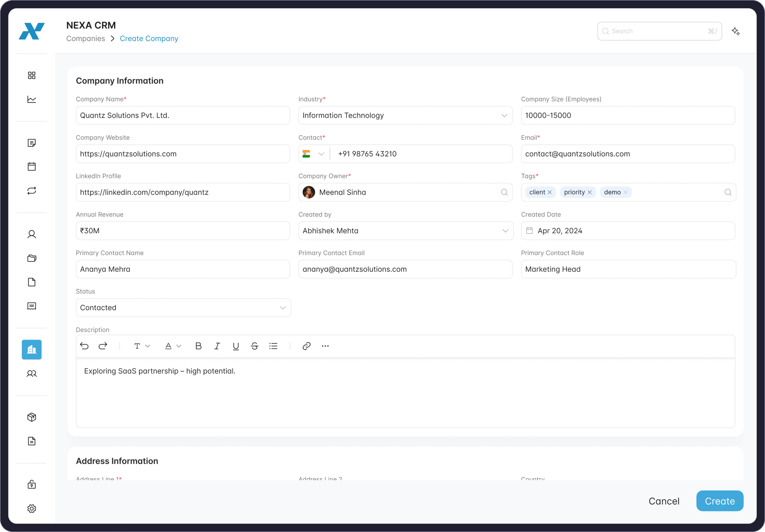Toggle underline formatting
The height and width of the screenshot is (532, 765).
[235, 346]
